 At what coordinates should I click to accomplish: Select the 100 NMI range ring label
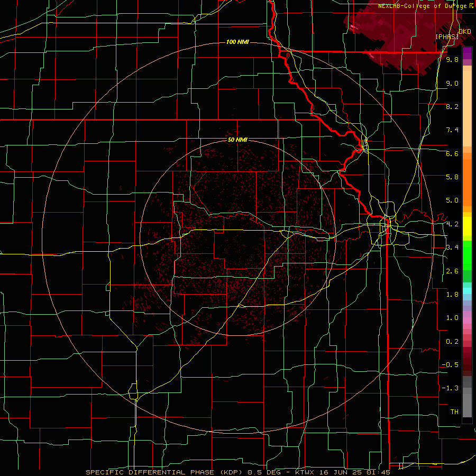pyautogui.click(x=237, y=42)
